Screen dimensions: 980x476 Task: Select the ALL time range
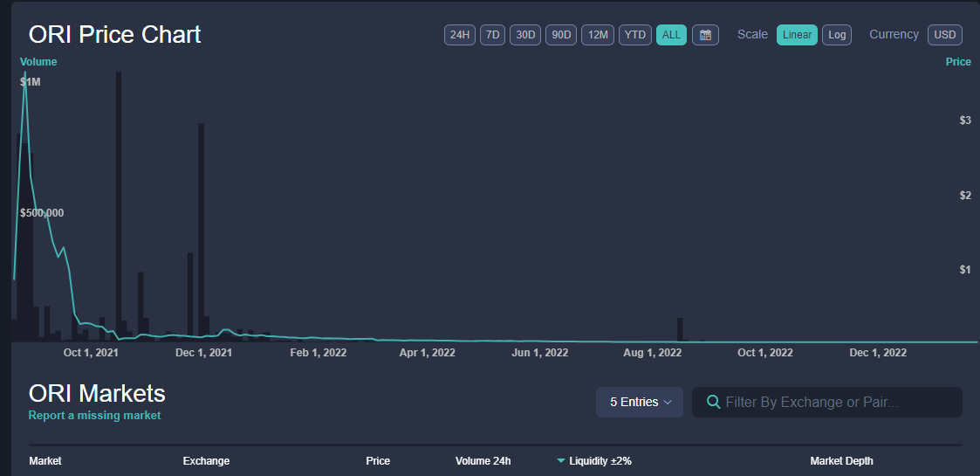pyautogui.click(x=671, y=35)
